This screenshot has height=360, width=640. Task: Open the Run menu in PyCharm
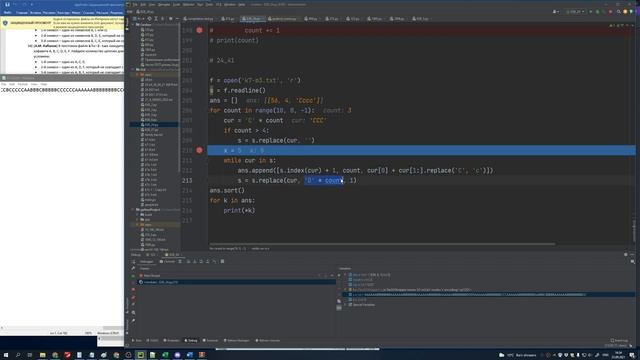point(200,4)
